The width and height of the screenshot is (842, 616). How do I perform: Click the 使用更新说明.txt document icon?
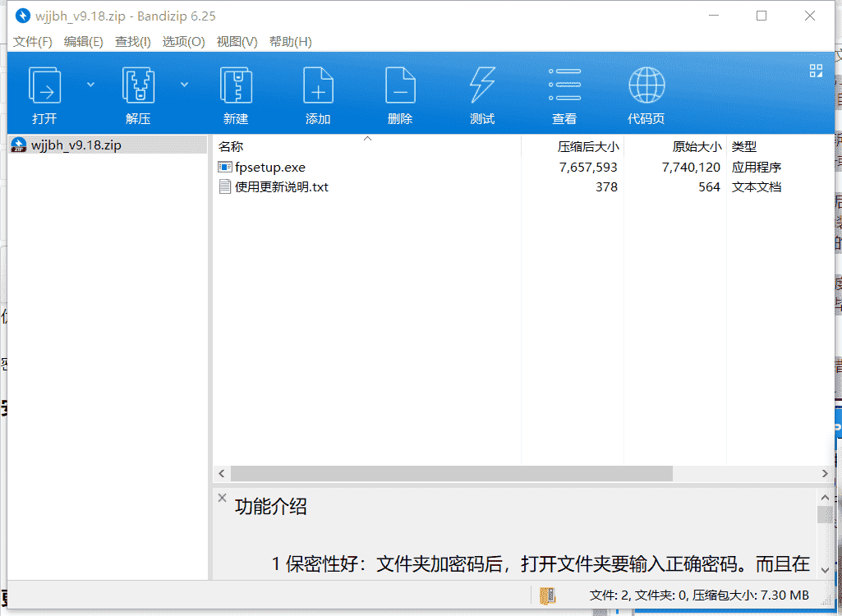tap(224, 187)
